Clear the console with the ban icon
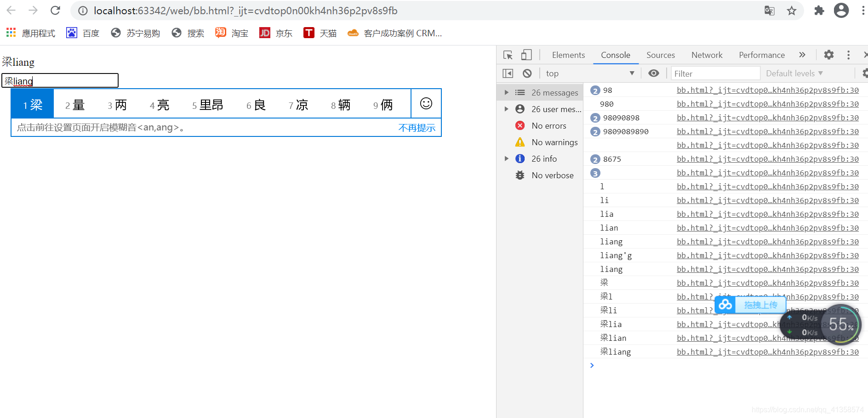Viewport: 868px width, 418px height. (x=527, y=73)
